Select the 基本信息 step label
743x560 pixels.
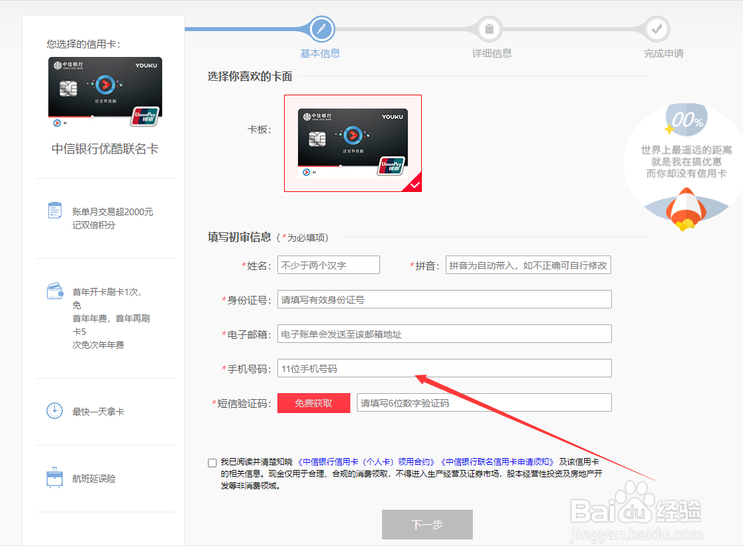point(321,54)
